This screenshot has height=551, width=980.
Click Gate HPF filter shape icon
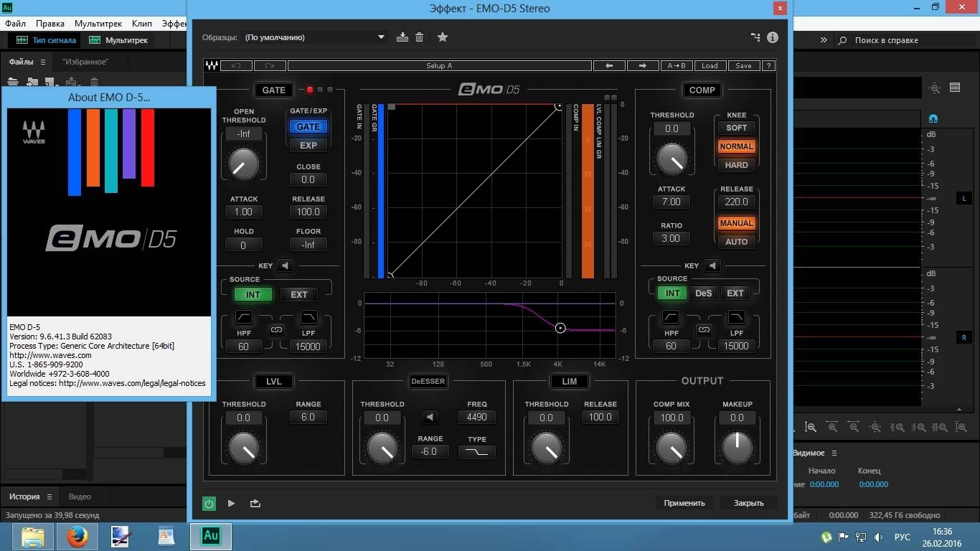pos(243,317)
